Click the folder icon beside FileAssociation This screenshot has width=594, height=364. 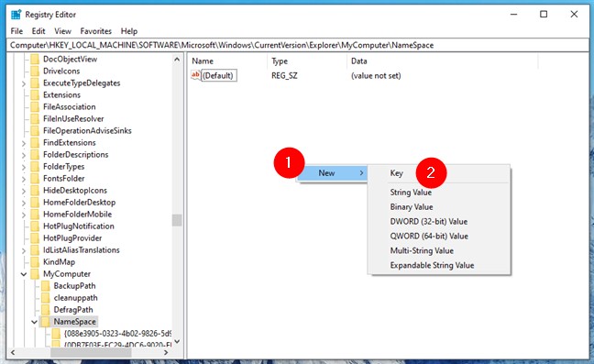[x=35, y=106]
